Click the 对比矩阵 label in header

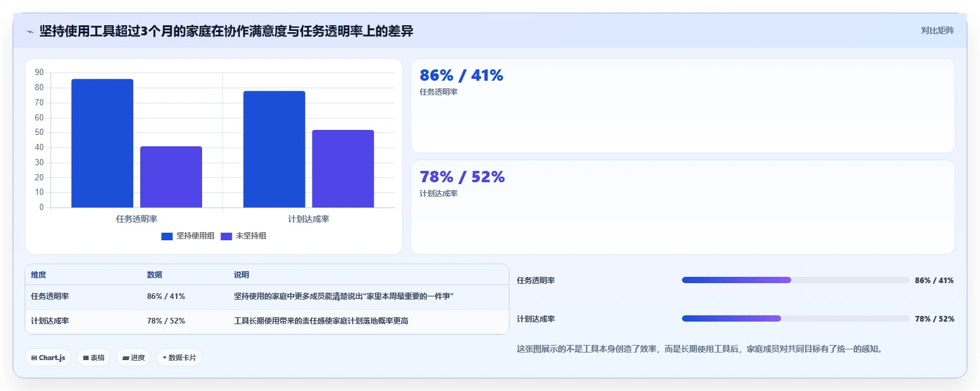pyautogui.click(x=937, y=30)
